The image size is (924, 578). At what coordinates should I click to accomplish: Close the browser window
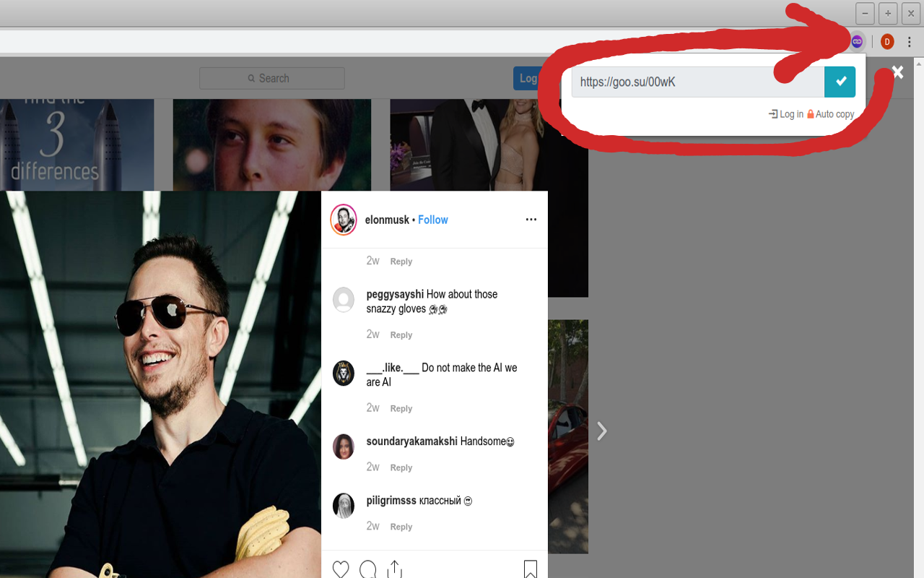(x=911, y=13)
